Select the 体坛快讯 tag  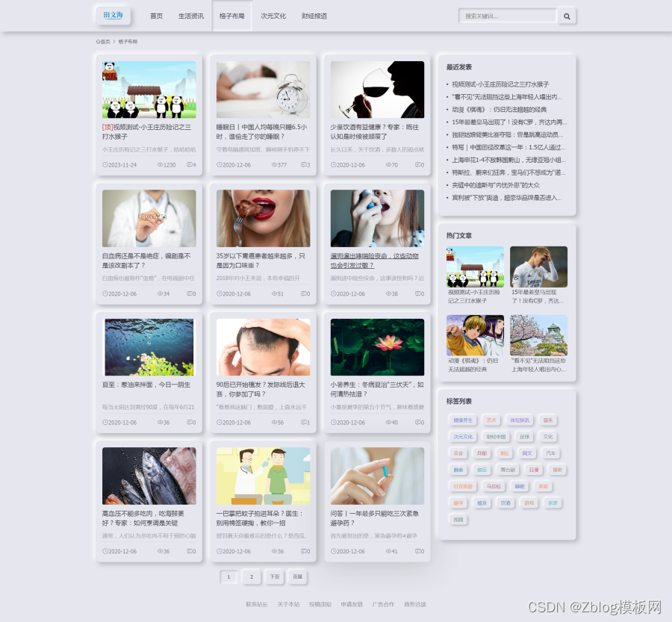[520, 420]
